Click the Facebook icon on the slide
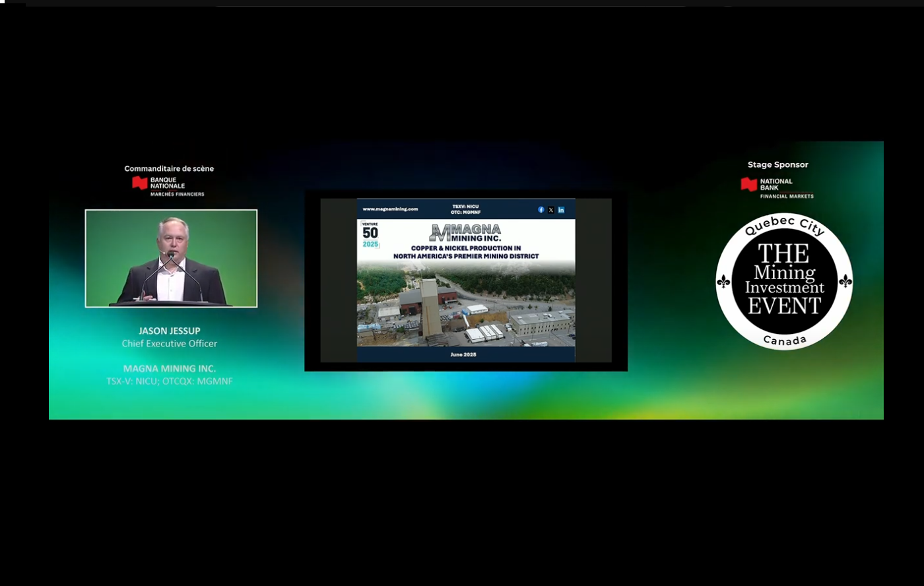The height and width of the screenshot is (586, 924). click(x=541, y=210)
